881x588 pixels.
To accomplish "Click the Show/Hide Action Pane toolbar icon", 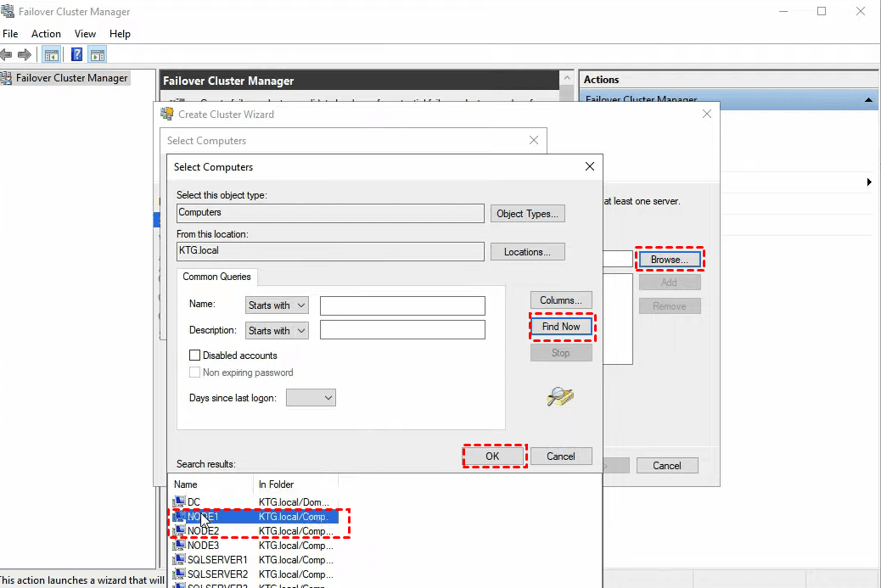I will [x=98, y=55].
